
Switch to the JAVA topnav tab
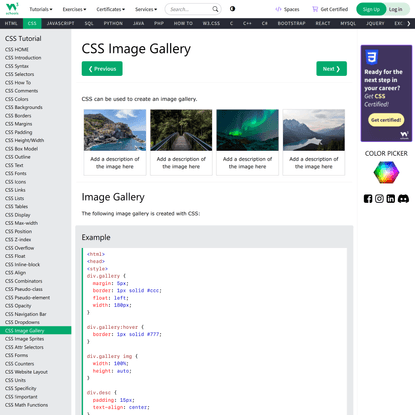coord(138,23)
